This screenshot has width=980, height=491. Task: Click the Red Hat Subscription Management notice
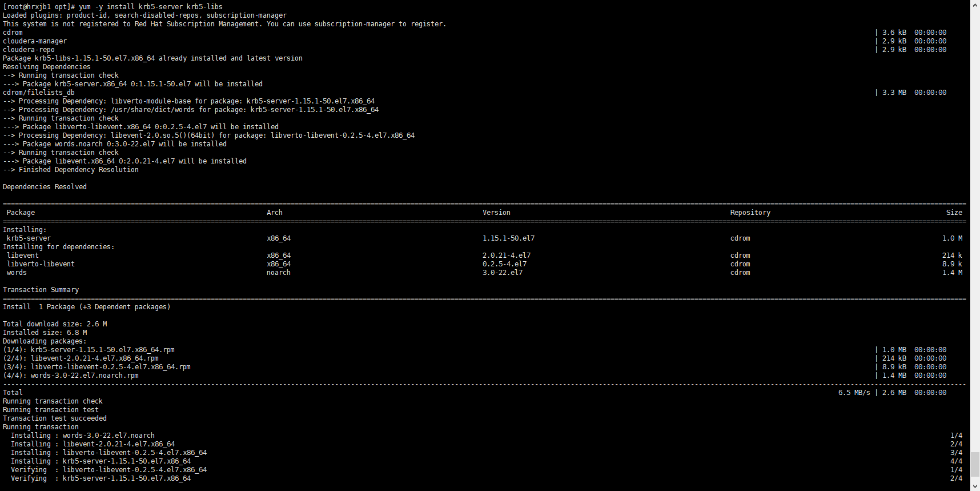[224, 24]
